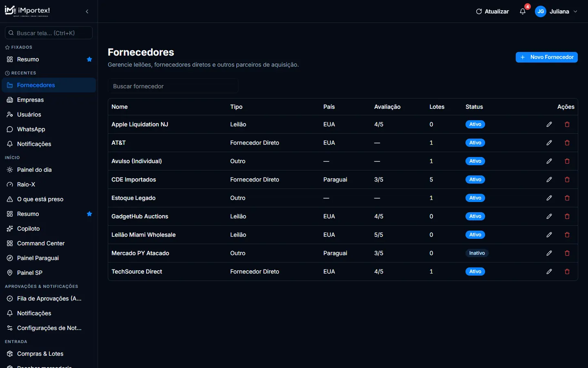Delete GadgetHub Auctions supplier
This screenshot has width=588, height=368.
point(567,216)
